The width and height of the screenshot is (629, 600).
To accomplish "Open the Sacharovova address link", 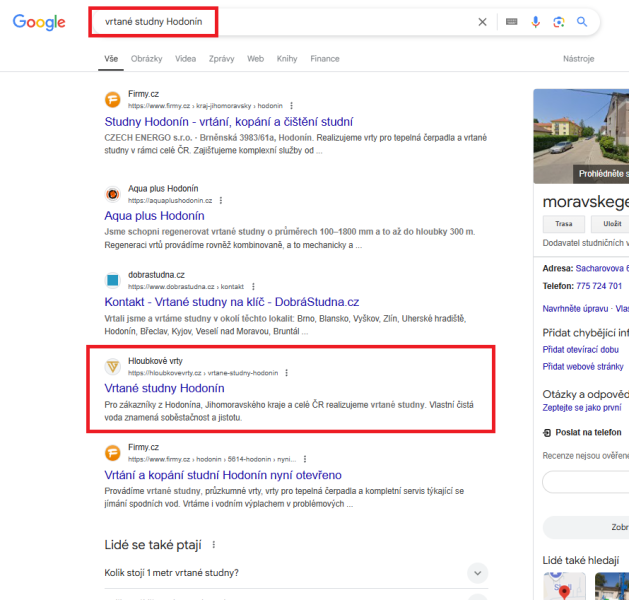I will 602,268.
